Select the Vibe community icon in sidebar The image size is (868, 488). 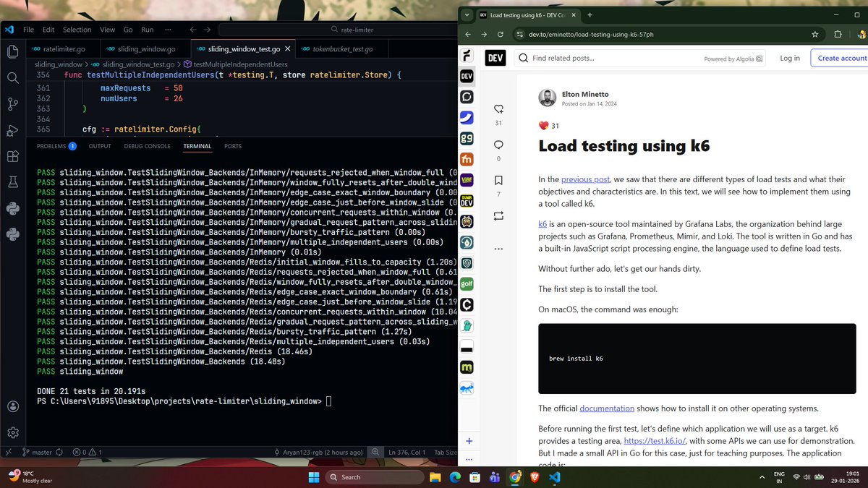pos(467,181)
